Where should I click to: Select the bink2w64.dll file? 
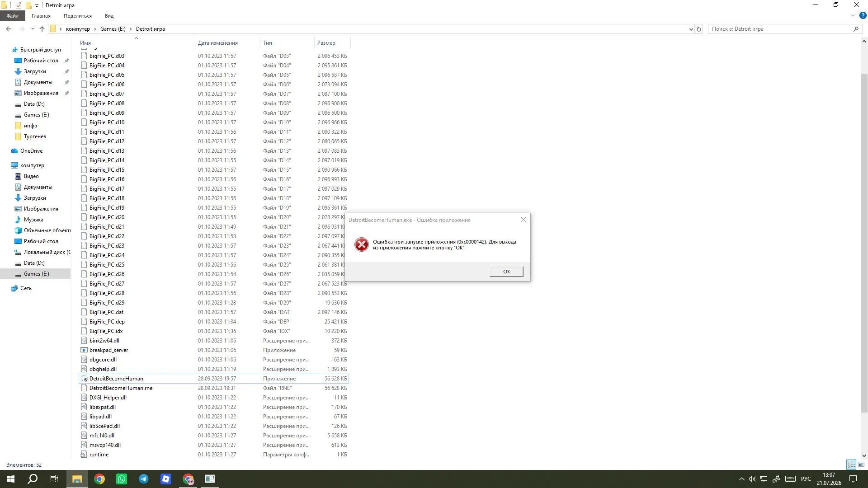[214, 341]
